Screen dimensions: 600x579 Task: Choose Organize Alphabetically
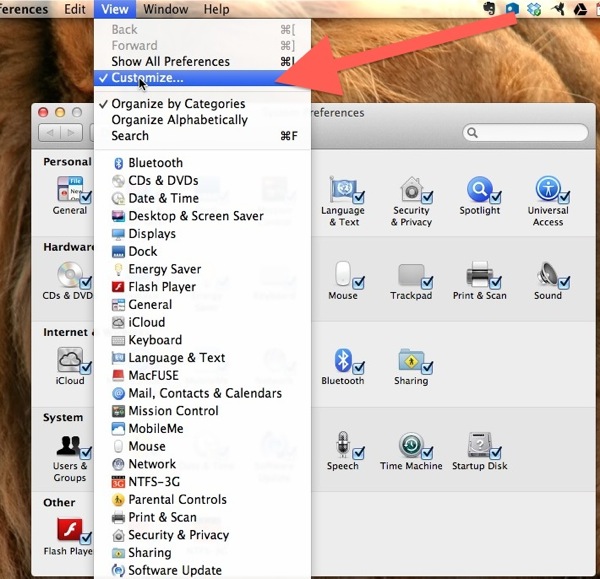click(x=202, y=120)
